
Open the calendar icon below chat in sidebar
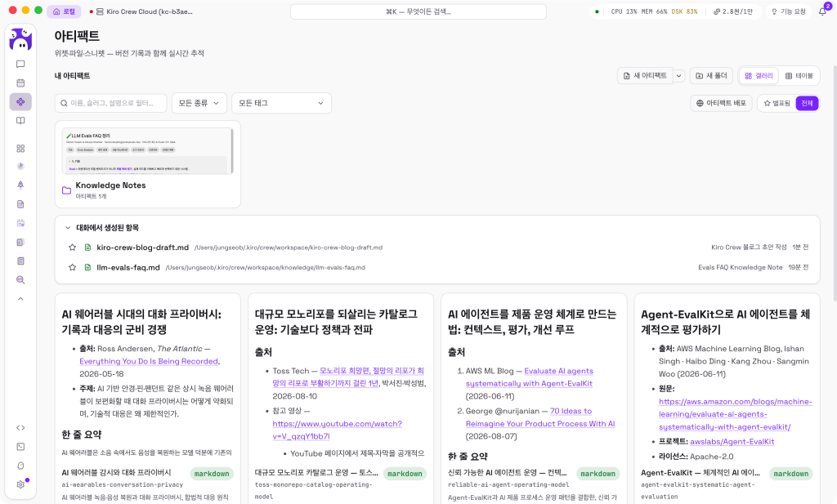(20, 83)
